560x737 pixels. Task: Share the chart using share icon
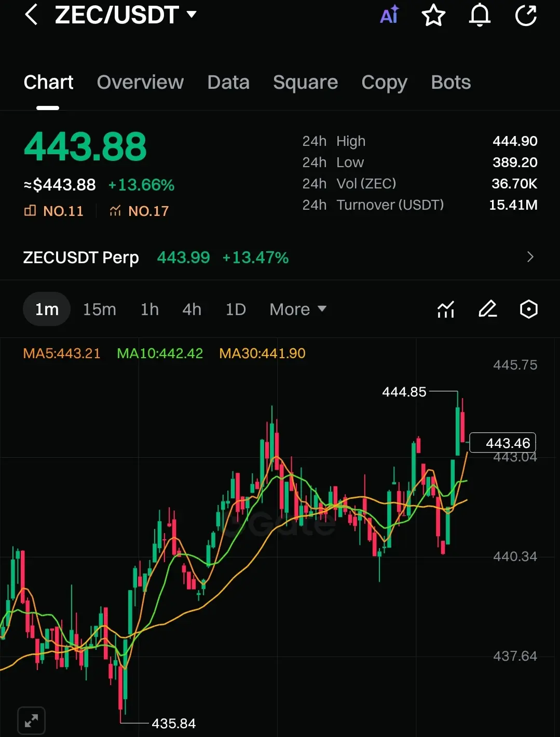526,15
